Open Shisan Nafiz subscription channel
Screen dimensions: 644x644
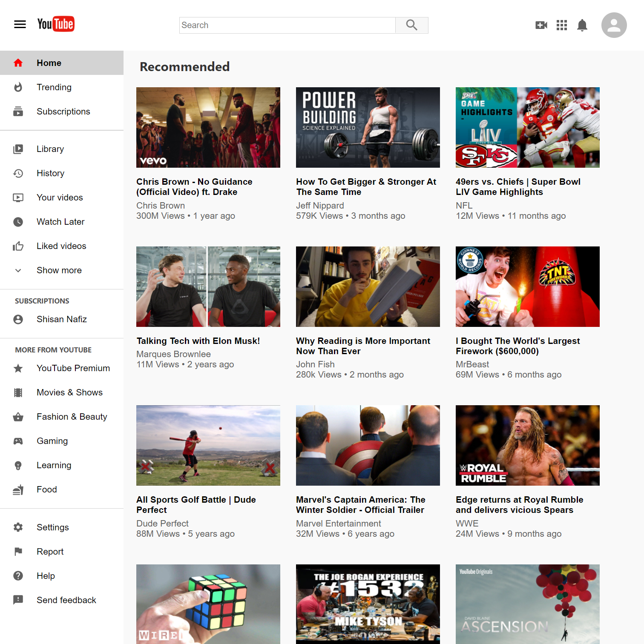point(61,319)
